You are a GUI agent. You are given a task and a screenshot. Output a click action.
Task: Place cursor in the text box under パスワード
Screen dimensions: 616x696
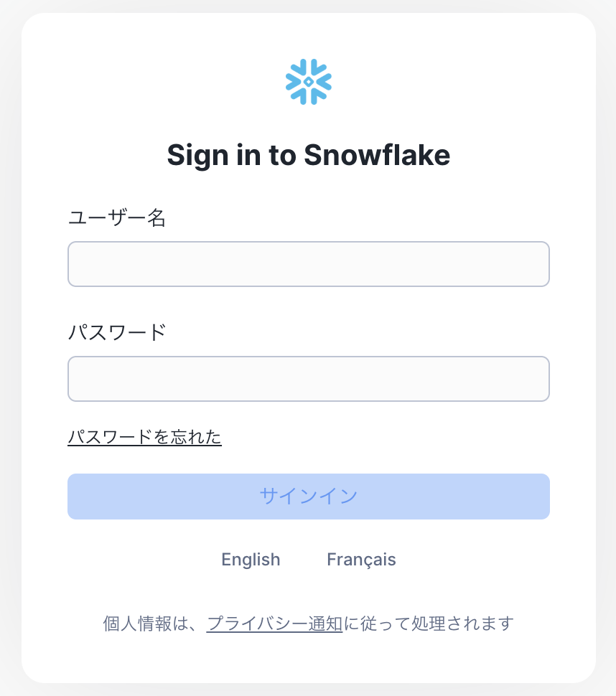pyautogui.click(x=308, y=379)
